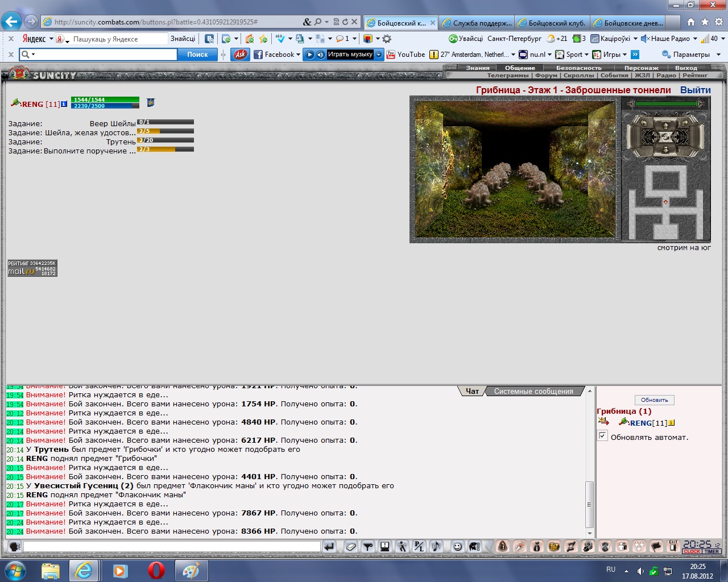Open the Opera browser from the taskbar
728x582 pixels.
pyautogui.click(x=156, y=570)
